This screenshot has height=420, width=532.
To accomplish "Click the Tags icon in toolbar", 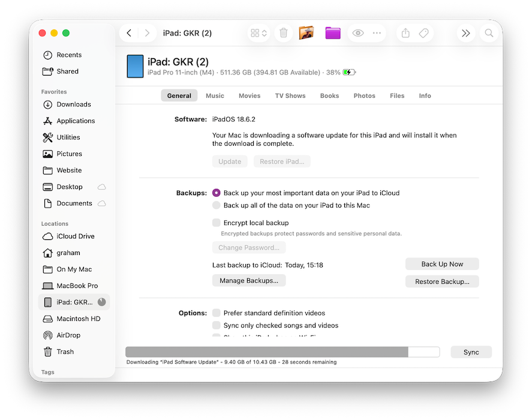I will click(x=424, y=34).
